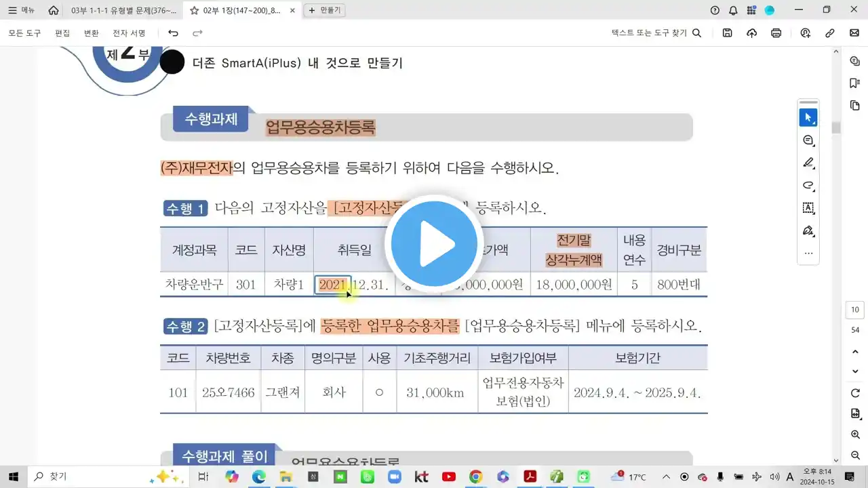The height and width of the screenshot is (488, 868).
Task: Click the 텍스트 또는 도구 찾기 search box
Action: [x=656, y=33]
